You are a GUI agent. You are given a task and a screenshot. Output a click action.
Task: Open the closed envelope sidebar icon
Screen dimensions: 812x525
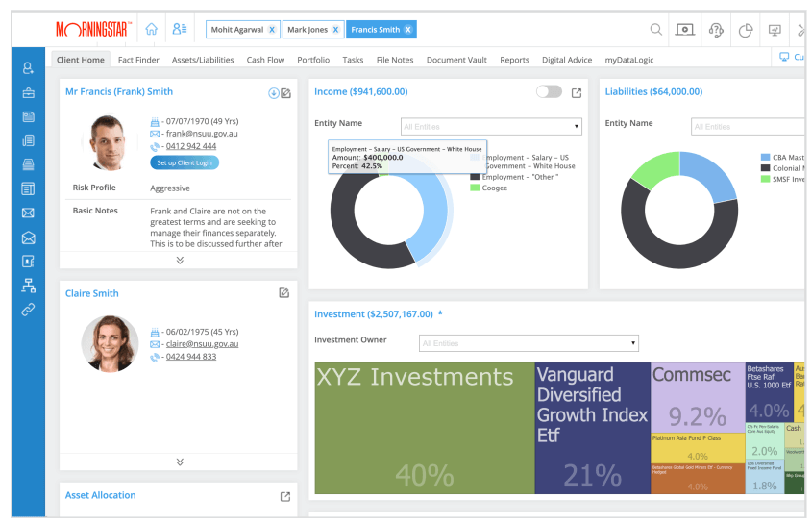click(x=28, y=213)
